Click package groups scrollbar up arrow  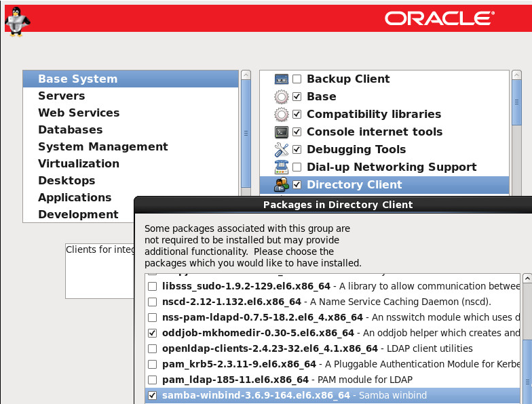point(517,75)
